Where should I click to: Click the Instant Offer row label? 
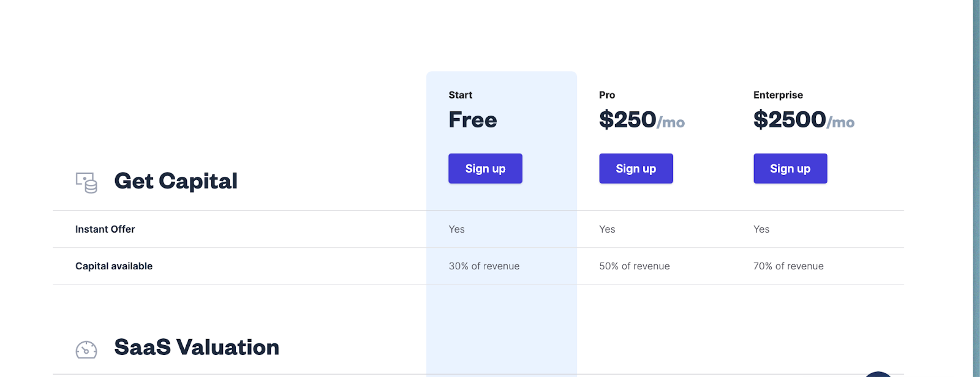point(105,229)
